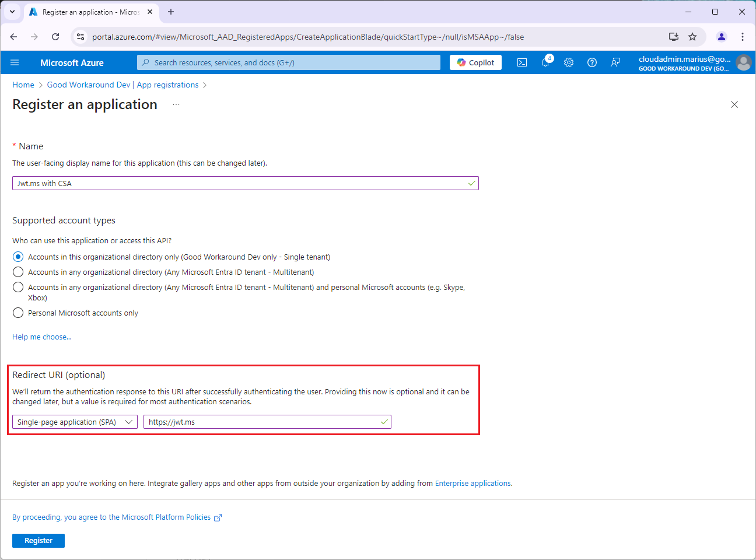Open the browser tab search dropdown
Image resolution: width=756 pixels, height=560 pixels.
12,12
